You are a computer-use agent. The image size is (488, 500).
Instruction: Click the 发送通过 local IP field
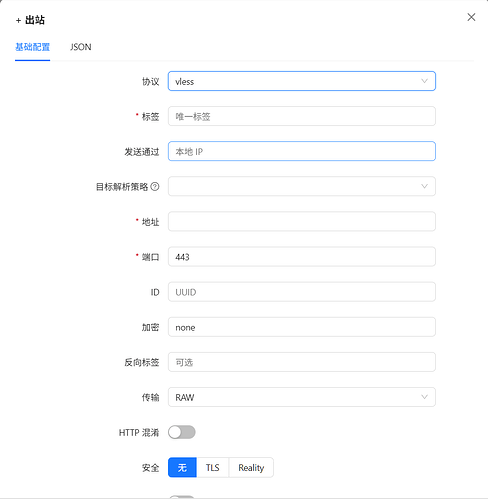point(302,151)
